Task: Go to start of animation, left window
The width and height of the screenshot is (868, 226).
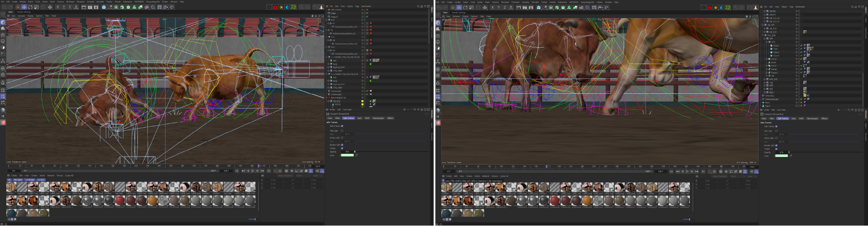Action: [x=237, y=171]
